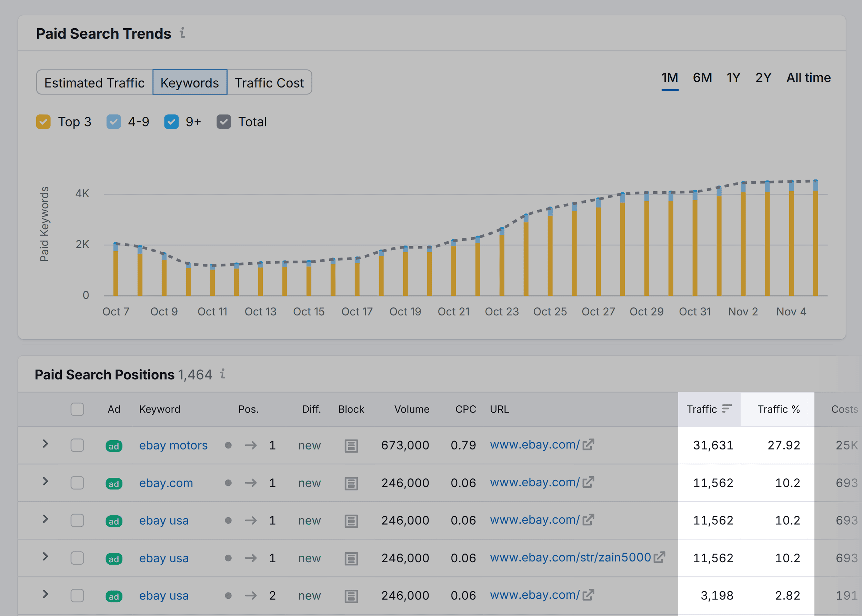The width and height of the screenshot is (862, 616).
Task: Select all rows using the header checkbox
Action: [x=77, y=410]
